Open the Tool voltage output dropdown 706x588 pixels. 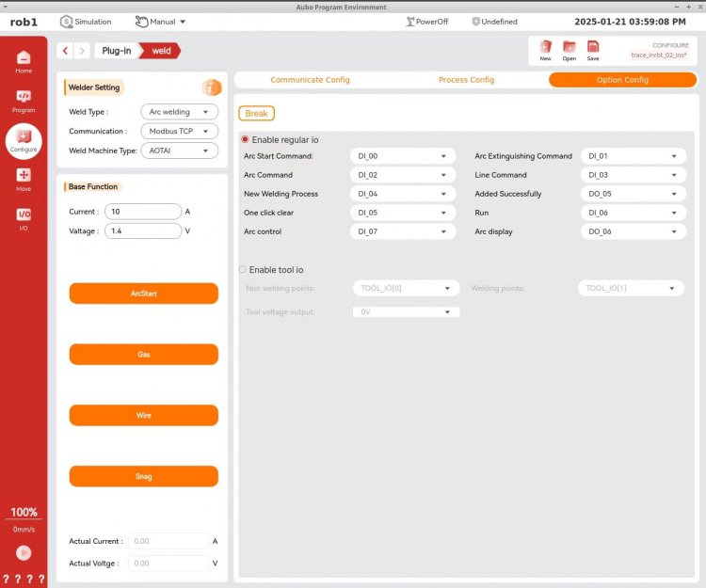pos(406,311)
